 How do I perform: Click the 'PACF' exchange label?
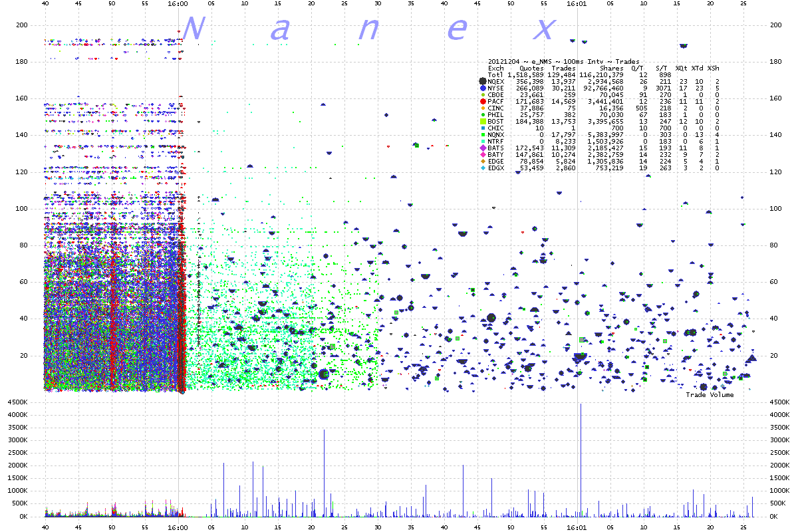tap(495, 102)
